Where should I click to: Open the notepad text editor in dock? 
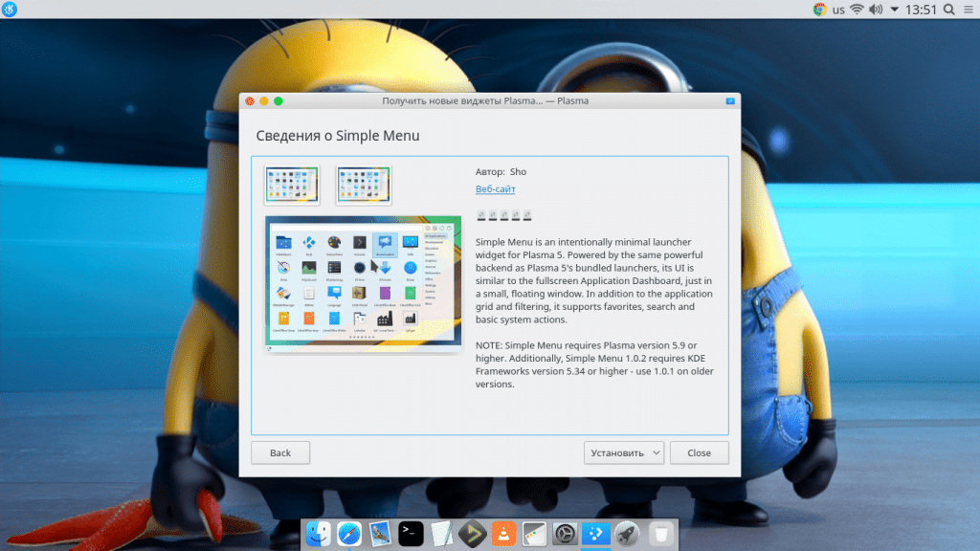click(441, 534)
